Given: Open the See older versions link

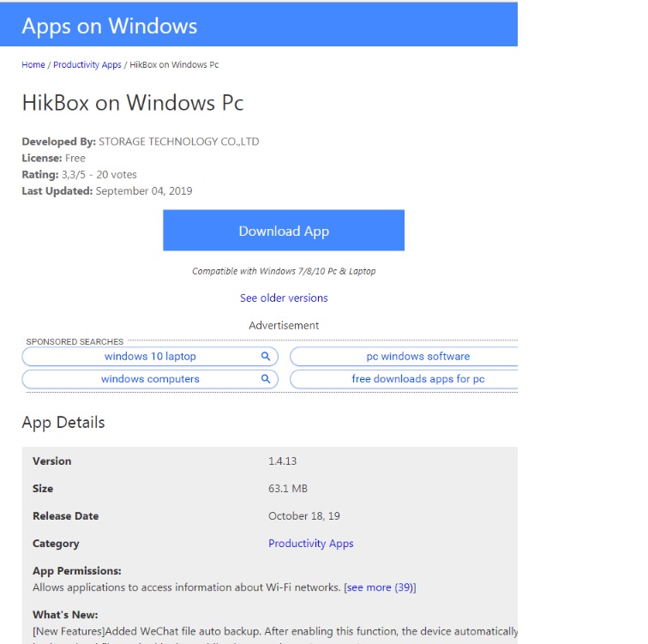Looking at the screenshot, I should [x=284, y=298].
